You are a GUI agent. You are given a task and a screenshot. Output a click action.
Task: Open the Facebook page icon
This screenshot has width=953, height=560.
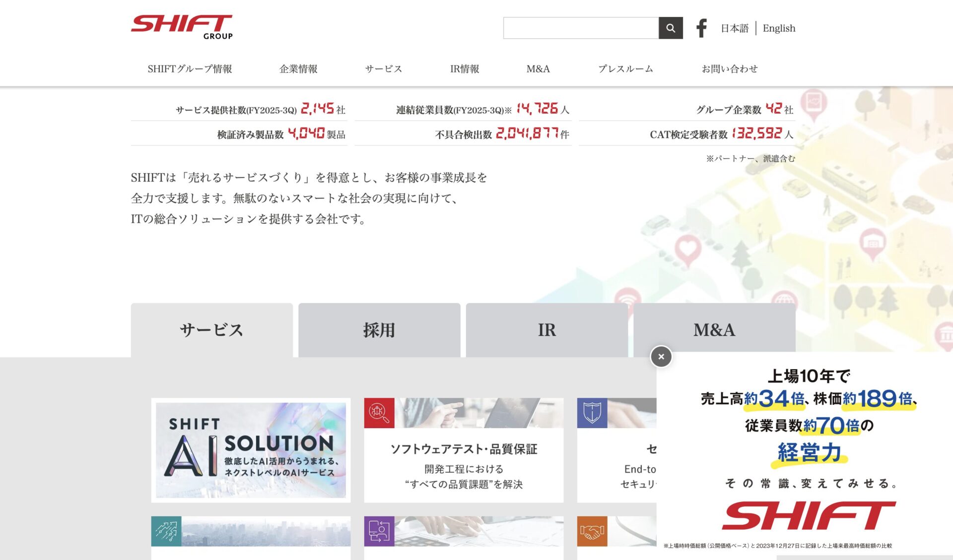[701, 28]
